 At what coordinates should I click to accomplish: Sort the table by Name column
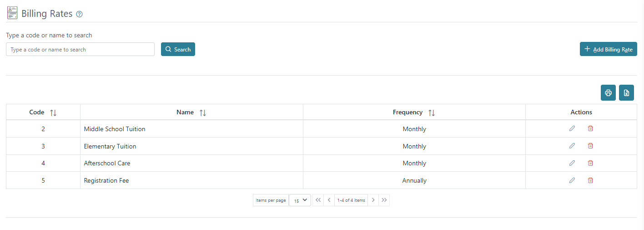pyautogui.click(x=203, y=112)
